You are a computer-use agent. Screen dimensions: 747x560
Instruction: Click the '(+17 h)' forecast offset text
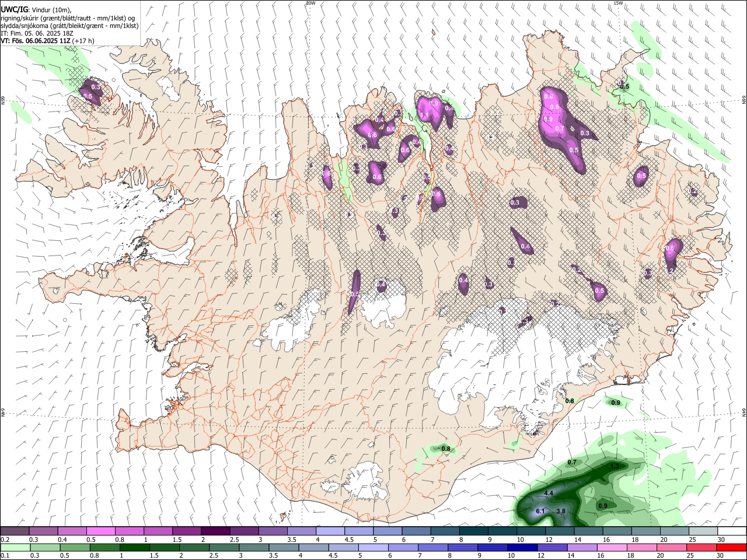tap(84, 41)
